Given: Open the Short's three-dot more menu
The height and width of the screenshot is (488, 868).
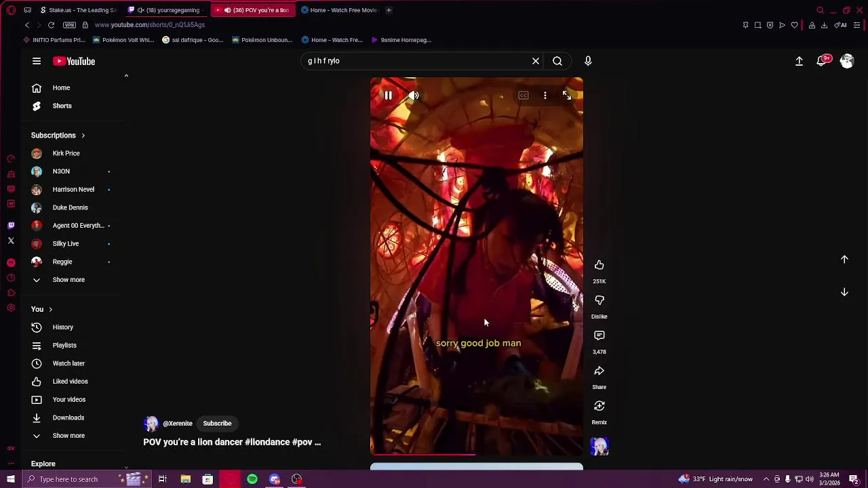Looking at the screenshot, I should (x=545, y=96).
